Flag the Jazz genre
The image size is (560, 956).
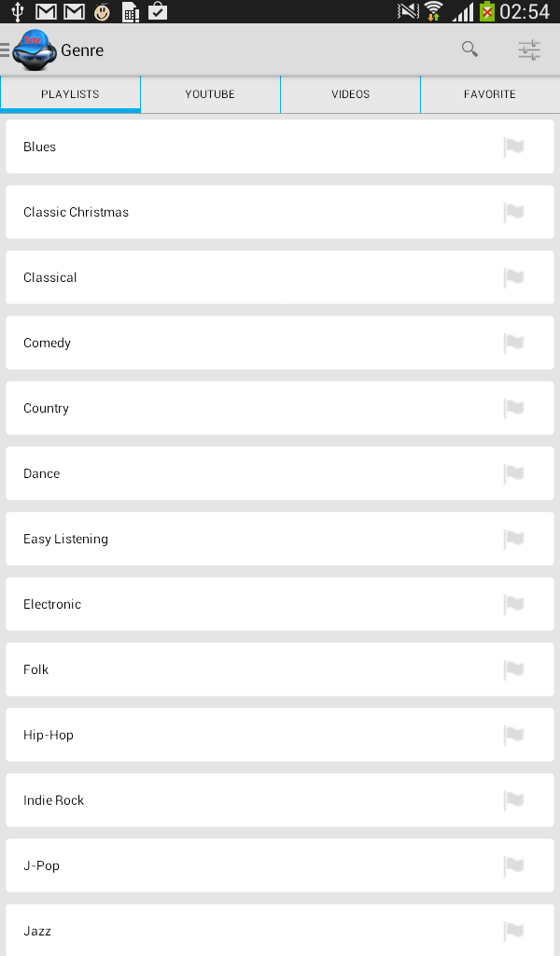pos(513,931)
